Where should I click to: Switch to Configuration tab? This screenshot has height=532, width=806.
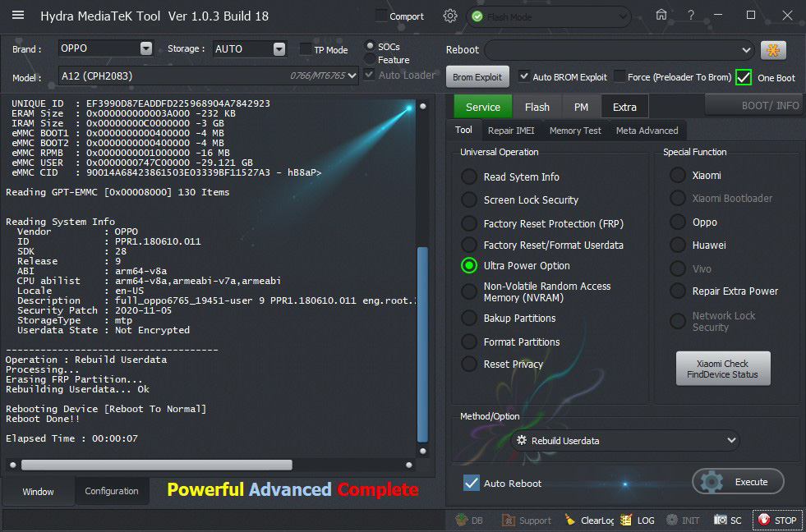(112, 491)
